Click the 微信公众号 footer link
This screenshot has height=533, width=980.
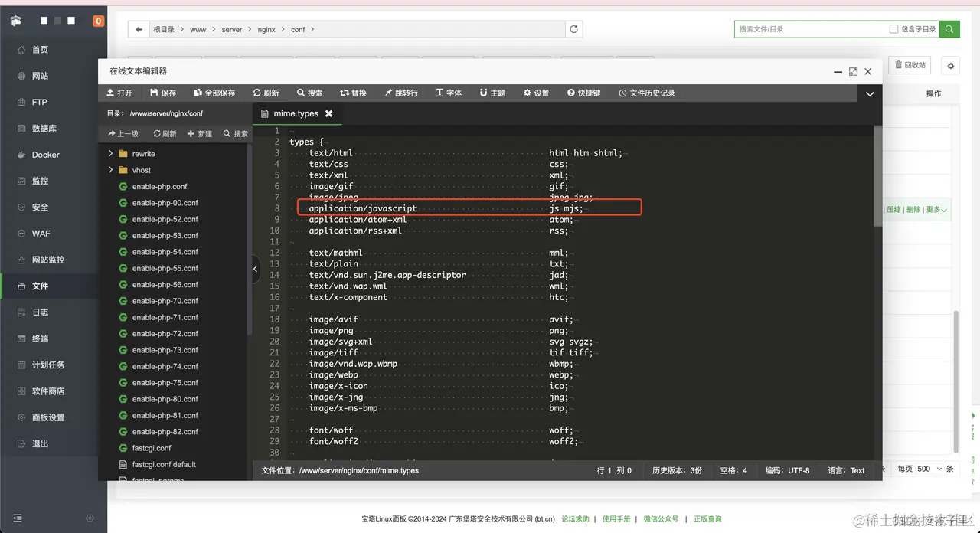661,518
